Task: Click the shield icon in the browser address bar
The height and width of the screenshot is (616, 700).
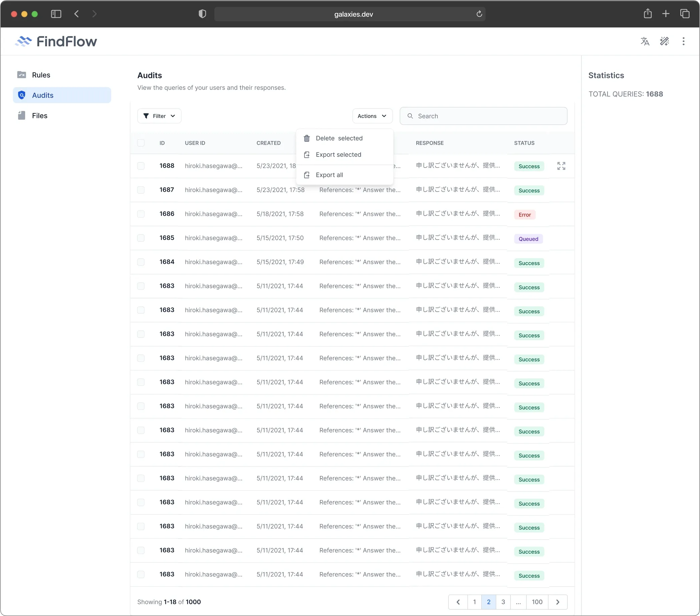Action: click(x=202, y=14)
